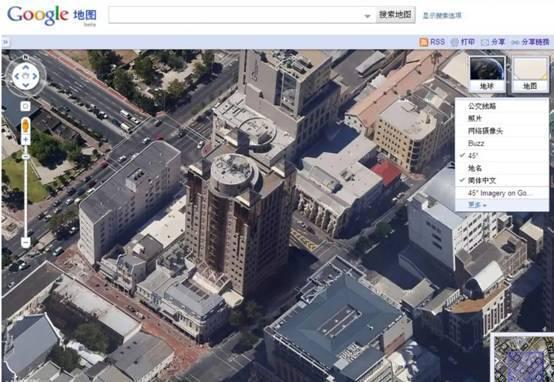
Task: Click the RSS feed icon
Action: tap(424, 42)
